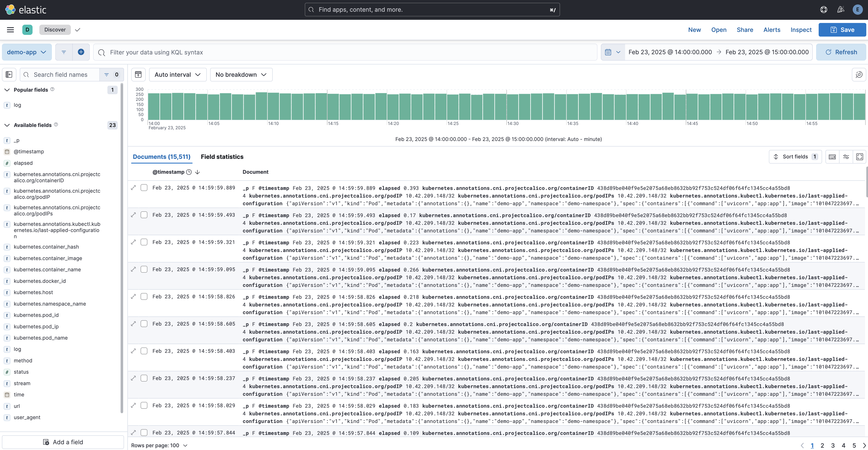The height and width of the screenshot is (450, 868).
Task: Open date picker chevron dropdown
Action: [x=618, y=52]
